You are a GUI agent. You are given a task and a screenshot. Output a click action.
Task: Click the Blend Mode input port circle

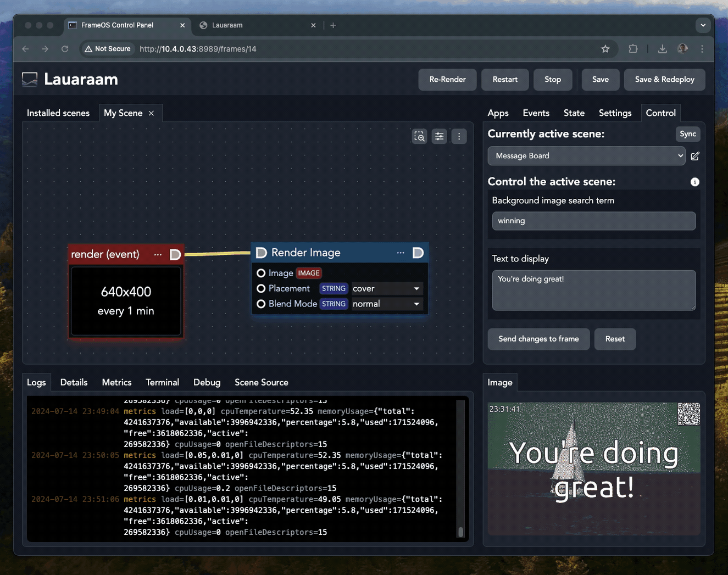click(261, 304)
